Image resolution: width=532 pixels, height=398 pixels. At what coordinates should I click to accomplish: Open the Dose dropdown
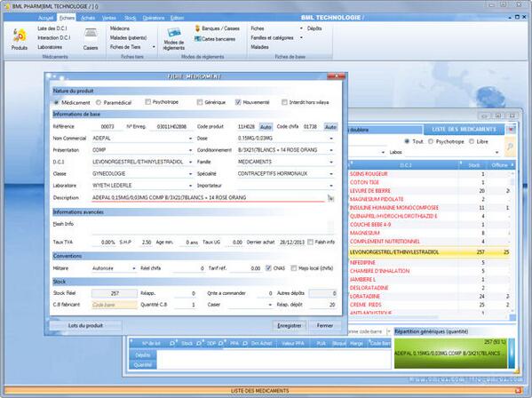331,139
